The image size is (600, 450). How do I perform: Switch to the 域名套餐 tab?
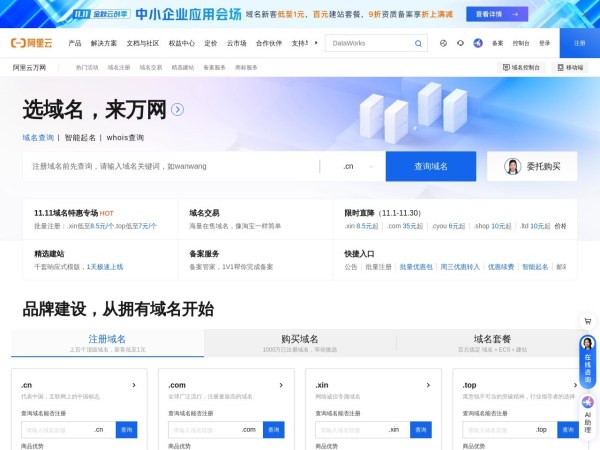[492, 342]
